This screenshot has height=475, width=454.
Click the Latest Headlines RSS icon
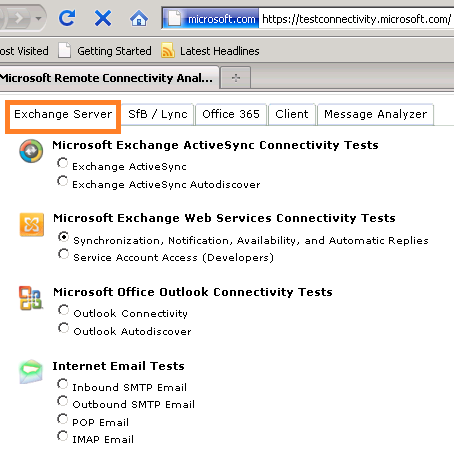pyautogui.click(x=168, y=51)
